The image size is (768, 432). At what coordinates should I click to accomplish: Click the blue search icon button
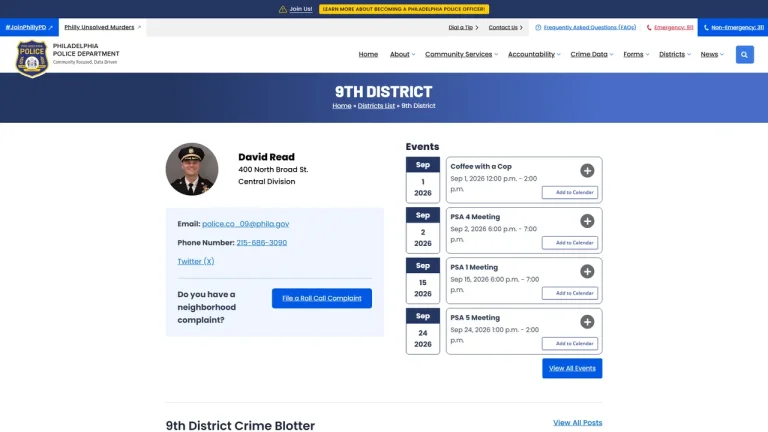744,54
